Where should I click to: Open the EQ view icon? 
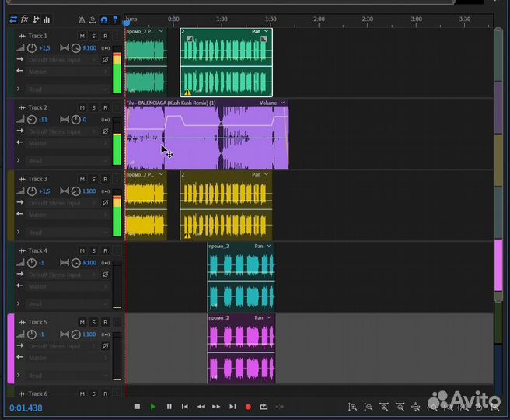(x=47, y=19)
